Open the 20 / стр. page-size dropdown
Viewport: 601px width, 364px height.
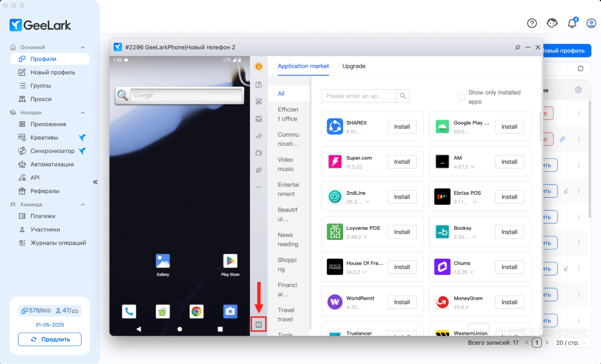[571, 343]
